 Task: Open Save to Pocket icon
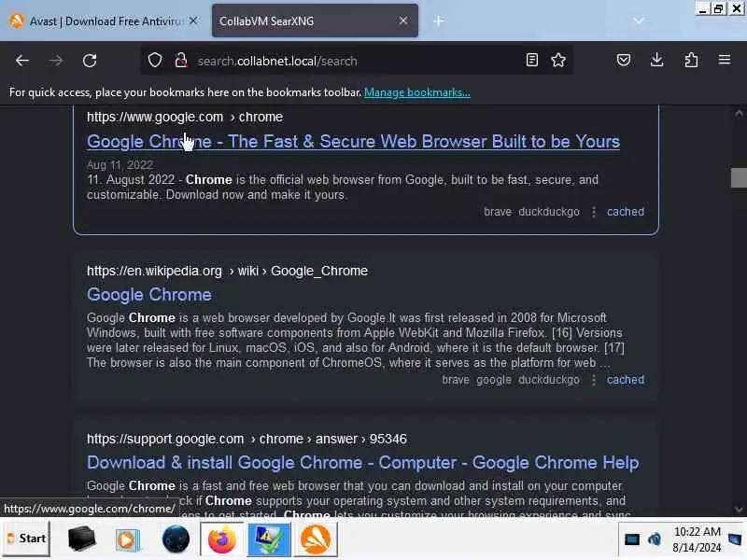coord(624,60)
